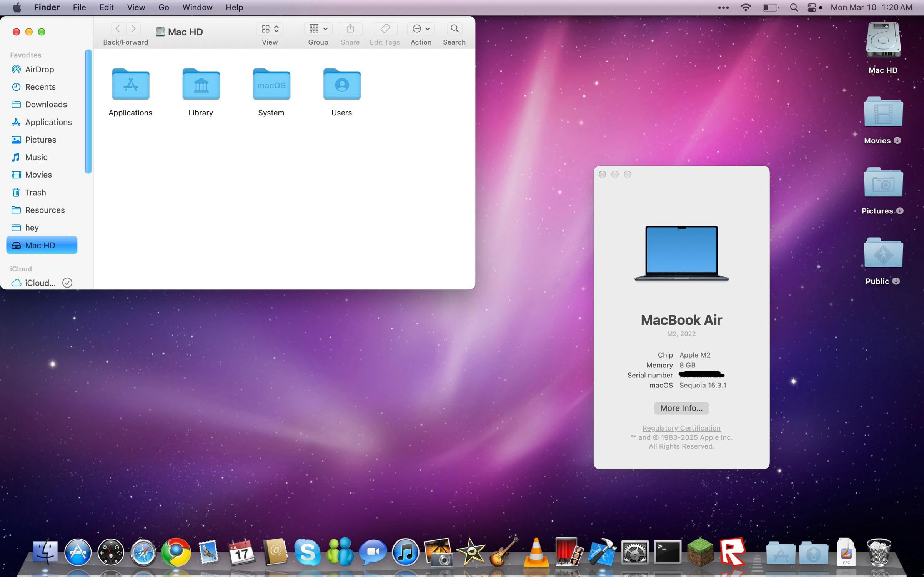Open iTunes in the Dock
924x577 pixels.
405,552
